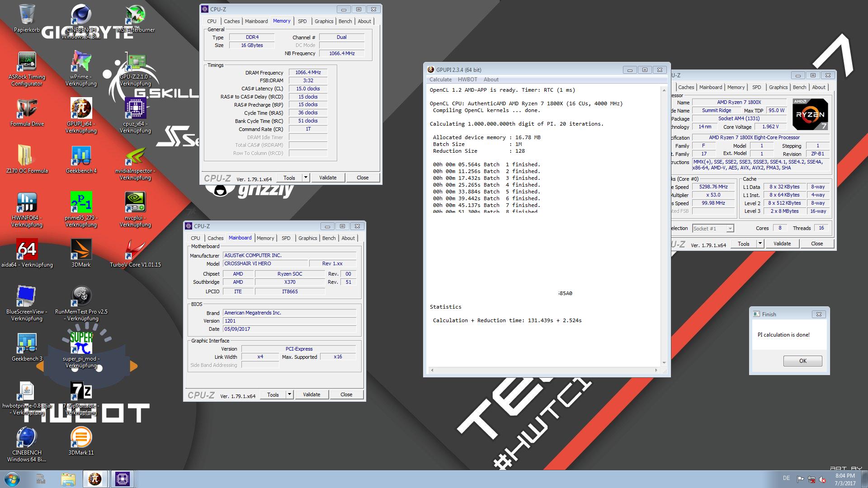Open Graphics tab in Memory CPU-Z window
This screenshot has width=868, height=488.
324,21
